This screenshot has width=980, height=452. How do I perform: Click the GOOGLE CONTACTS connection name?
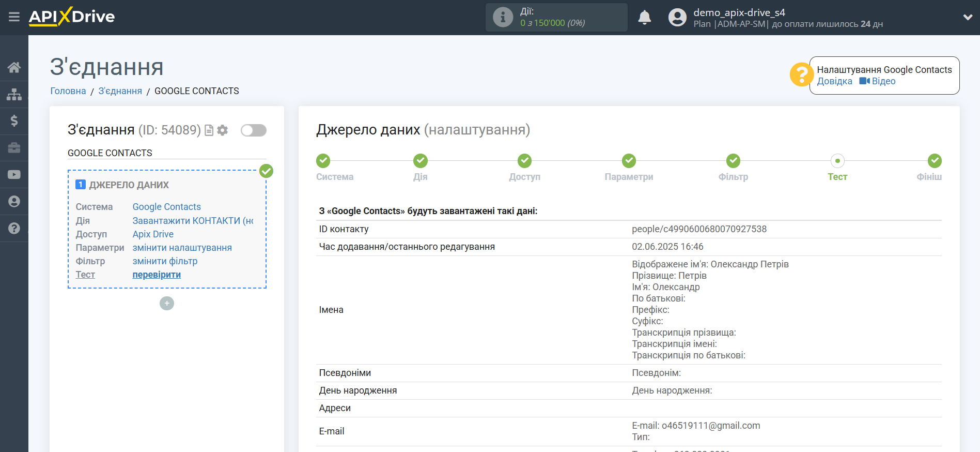pyautogui.click(x=110, y=153)
